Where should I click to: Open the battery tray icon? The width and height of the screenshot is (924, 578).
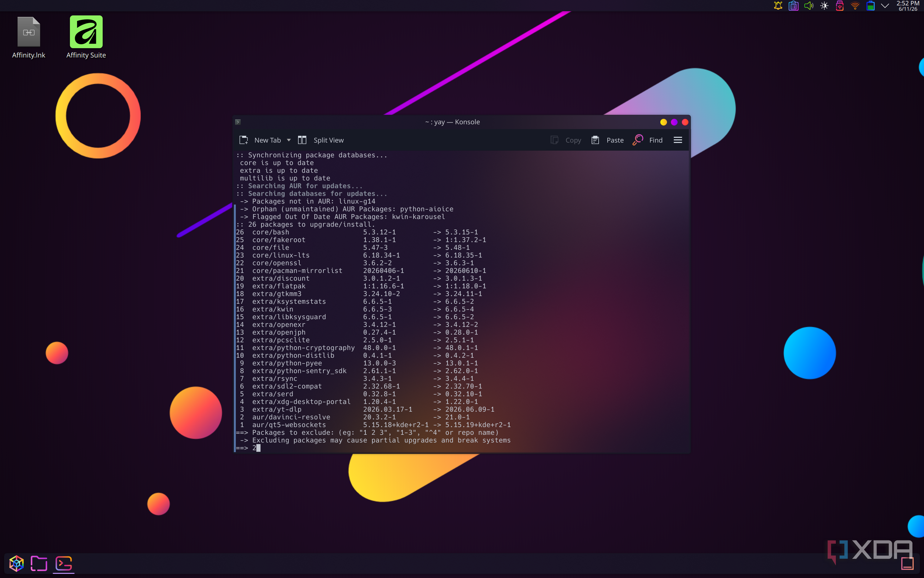[x=870, y=6]
